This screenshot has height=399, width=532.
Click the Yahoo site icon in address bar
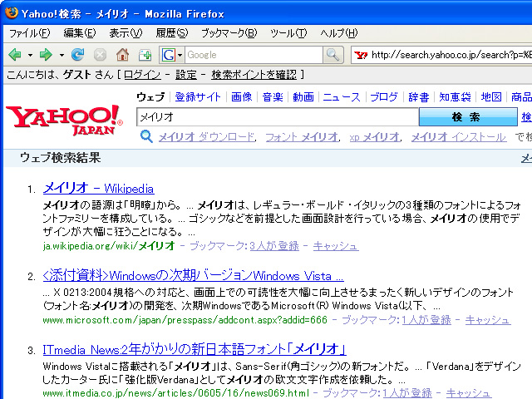[x=360, y=55]
